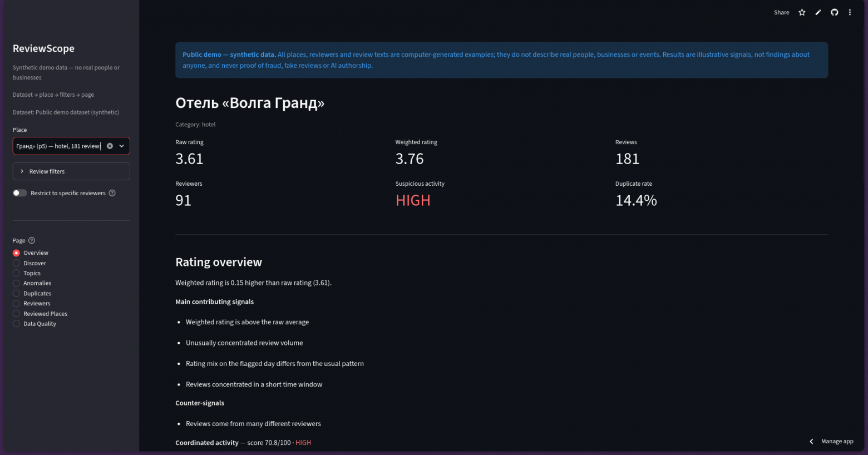Click the 'Category: hotel' label
868x455 pixels.
click(195, 125)
